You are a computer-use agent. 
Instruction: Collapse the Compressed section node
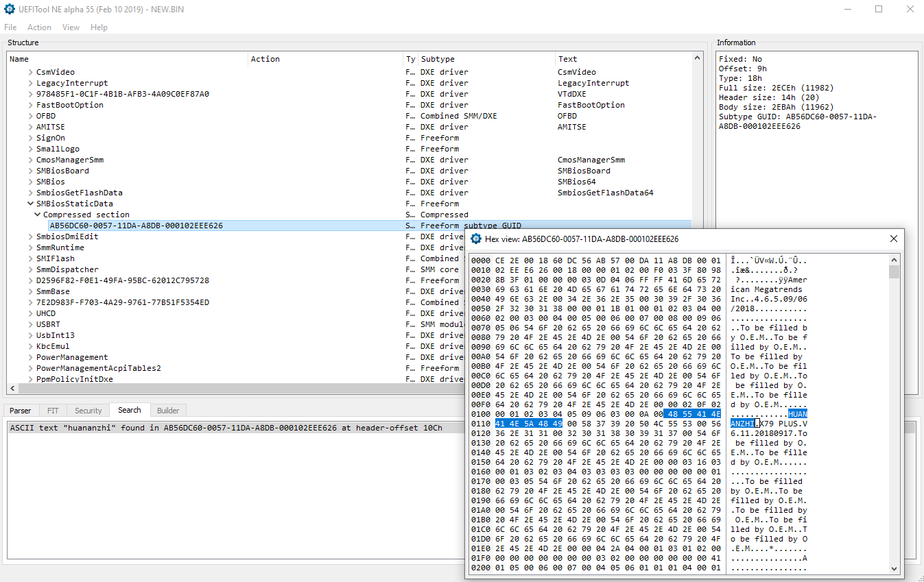point(37,215)
